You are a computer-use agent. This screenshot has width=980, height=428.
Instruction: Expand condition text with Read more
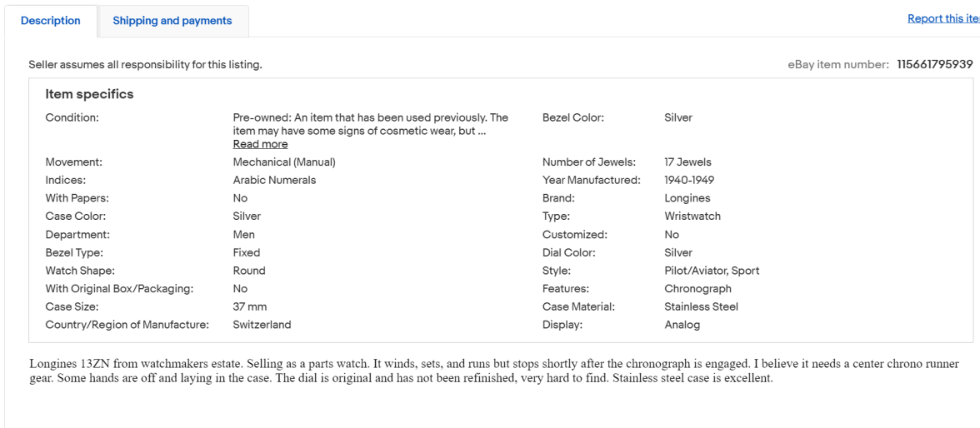[x=260, y=144]
